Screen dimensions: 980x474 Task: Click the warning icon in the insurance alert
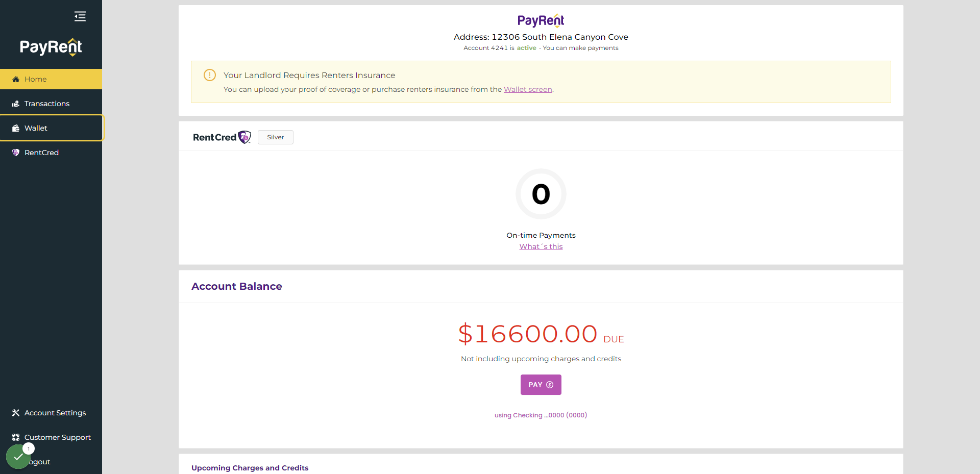[210, 75]
